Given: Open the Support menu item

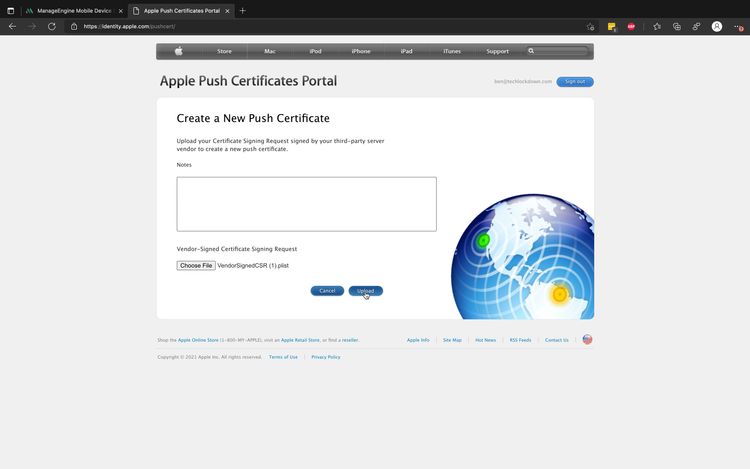Looking at the screenshot, I should tap(497, 51).
